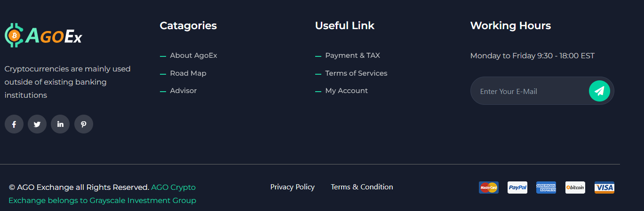
Task: Open the Pinterest social icon
Action: [x=84, y=125]
